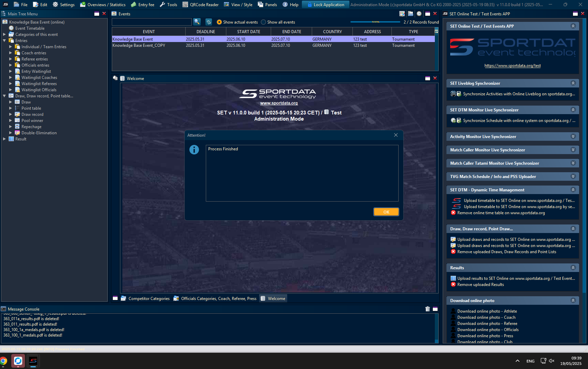This screenshot has height=369, width=588.
Task: Expand Match Caller Monitor Live Synchronizer section
Action: pos(573,150)
